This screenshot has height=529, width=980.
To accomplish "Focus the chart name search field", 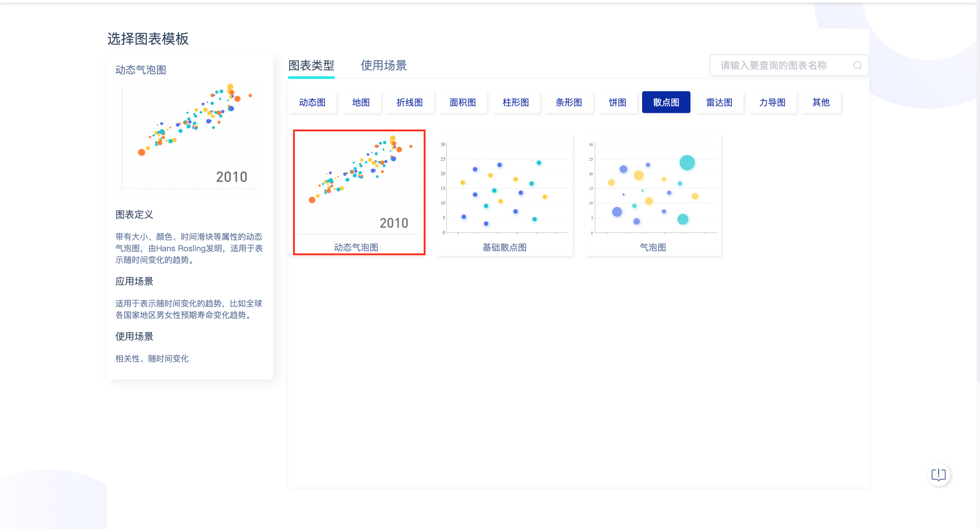I will (789, 65).
